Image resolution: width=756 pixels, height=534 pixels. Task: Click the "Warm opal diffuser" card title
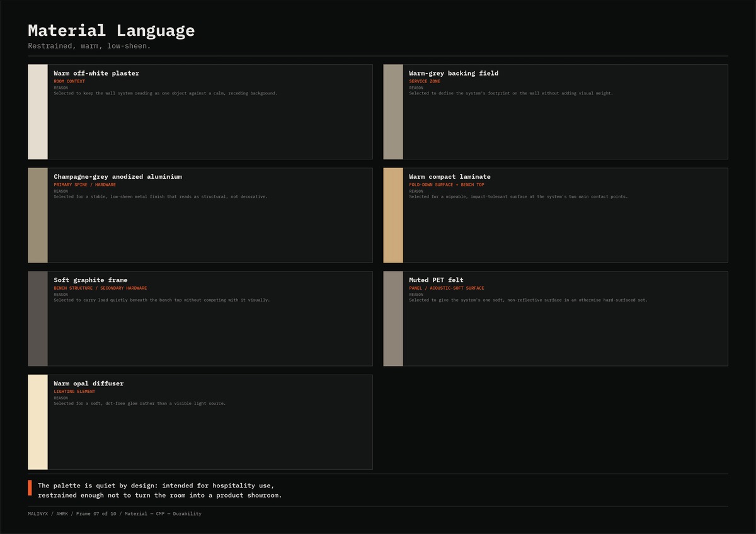point(89,383)
